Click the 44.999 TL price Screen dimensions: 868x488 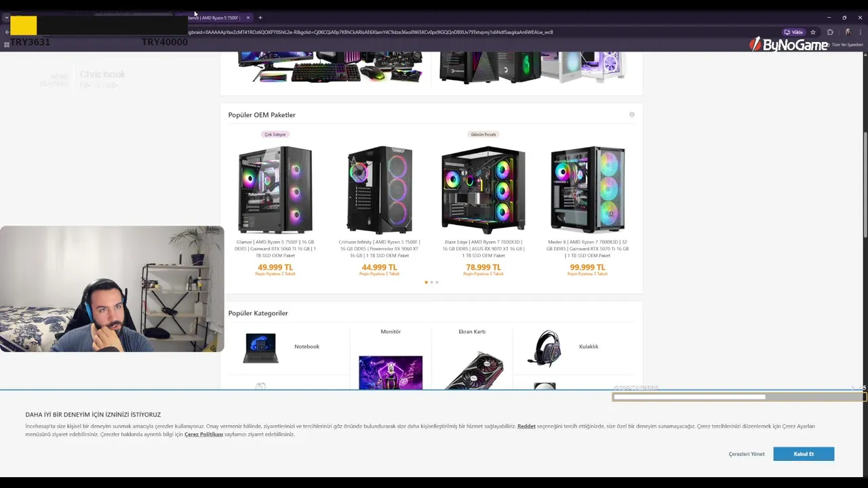point(379,267)
